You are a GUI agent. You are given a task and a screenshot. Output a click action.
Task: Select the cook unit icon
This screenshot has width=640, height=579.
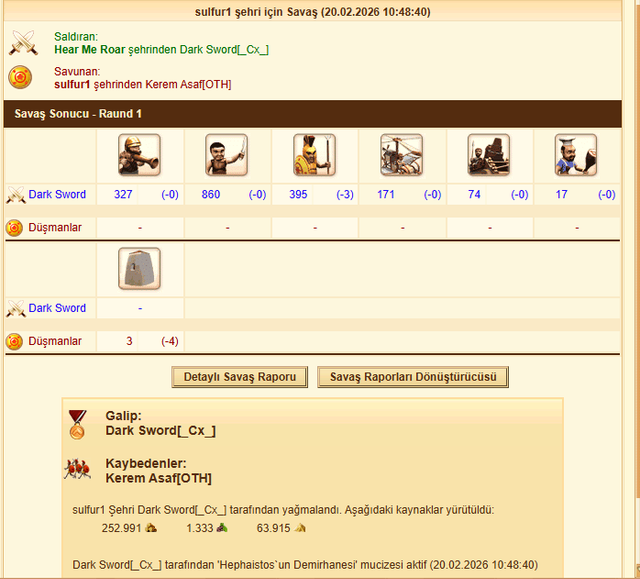click(x=576, y=155)
